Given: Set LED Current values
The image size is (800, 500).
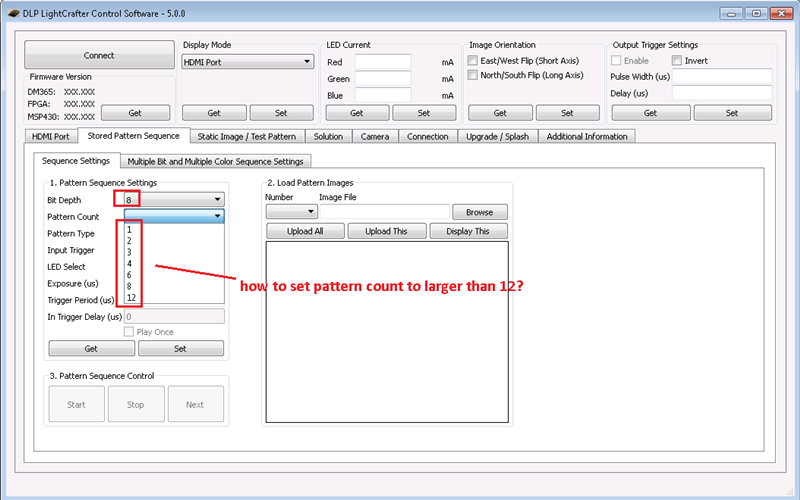Looking at the screenshot, I should click(x=424, y=113).
